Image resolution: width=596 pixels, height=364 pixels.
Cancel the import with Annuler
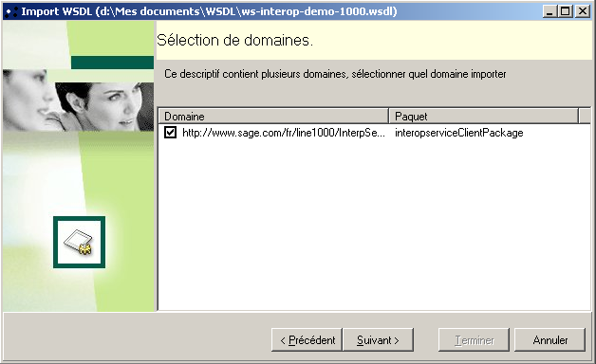point(550,339)
